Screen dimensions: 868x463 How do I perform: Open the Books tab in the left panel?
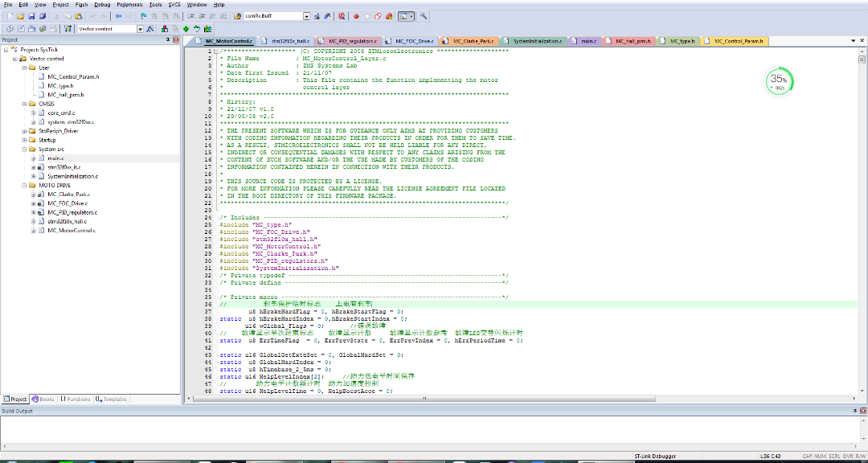click(43, 399)
